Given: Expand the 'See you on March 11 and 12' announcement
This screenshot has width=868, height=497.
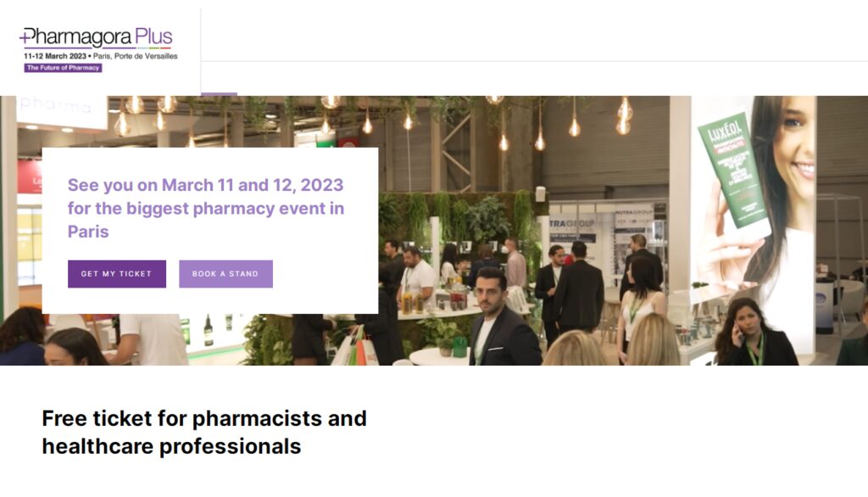Looking at the screenshot, I should click(x=207, y=207).
